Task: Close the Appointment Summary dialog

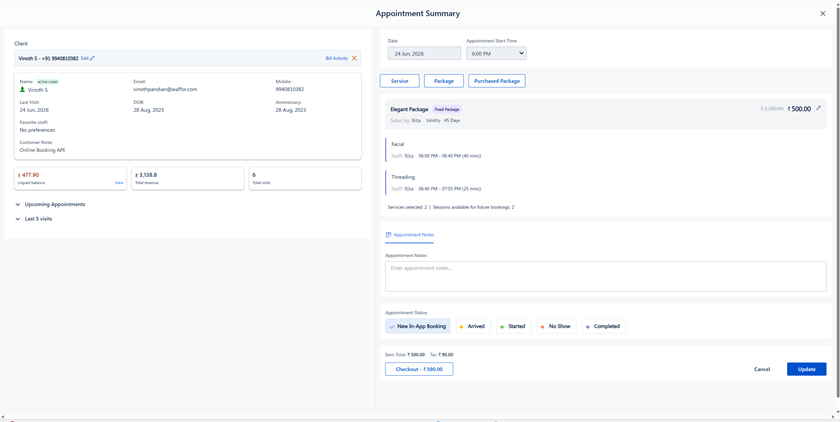Action: tap(823, 13)
